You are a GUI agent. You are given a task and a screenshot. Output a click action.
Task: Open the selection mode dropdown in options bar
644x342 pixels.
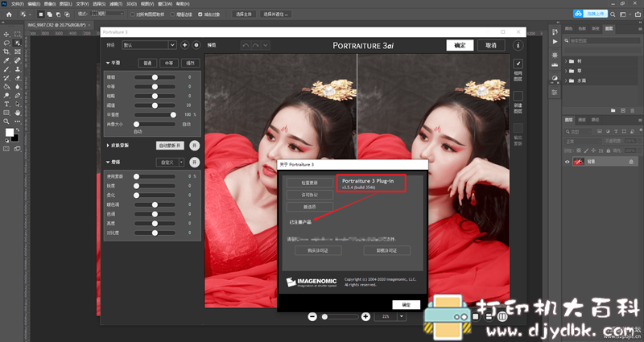108,14
